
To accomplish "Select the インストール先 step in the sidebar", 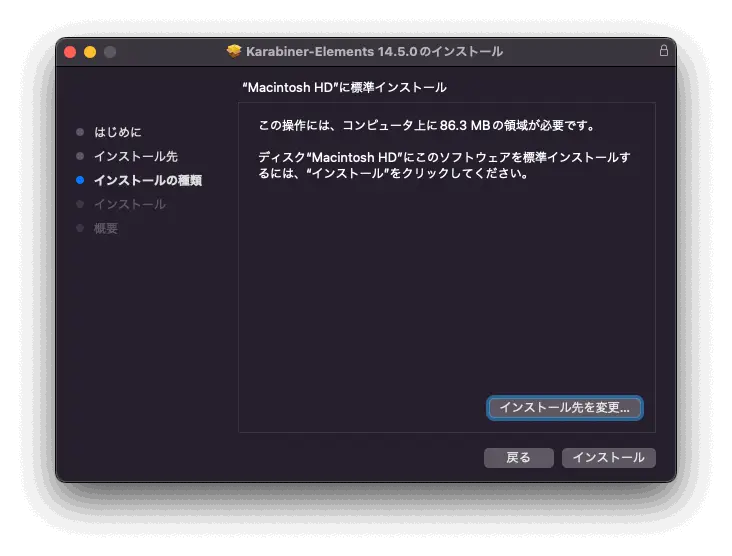I will 136,156.
